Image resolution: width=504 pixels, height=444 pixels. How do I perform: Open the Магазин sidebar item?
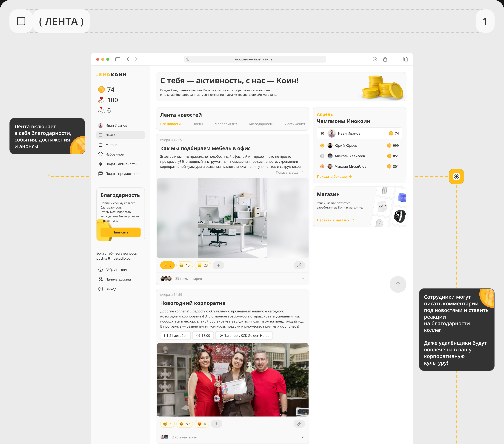point(112,145)
